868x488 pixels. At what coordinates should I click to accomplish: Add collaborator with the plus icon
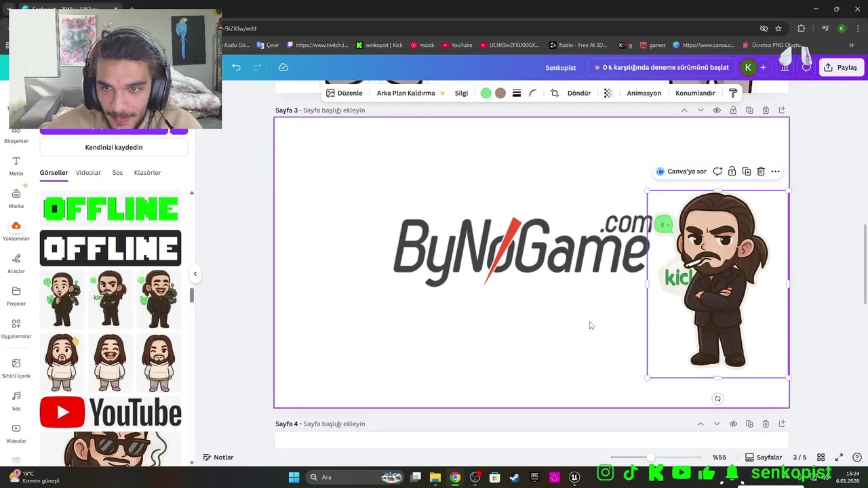763,67
